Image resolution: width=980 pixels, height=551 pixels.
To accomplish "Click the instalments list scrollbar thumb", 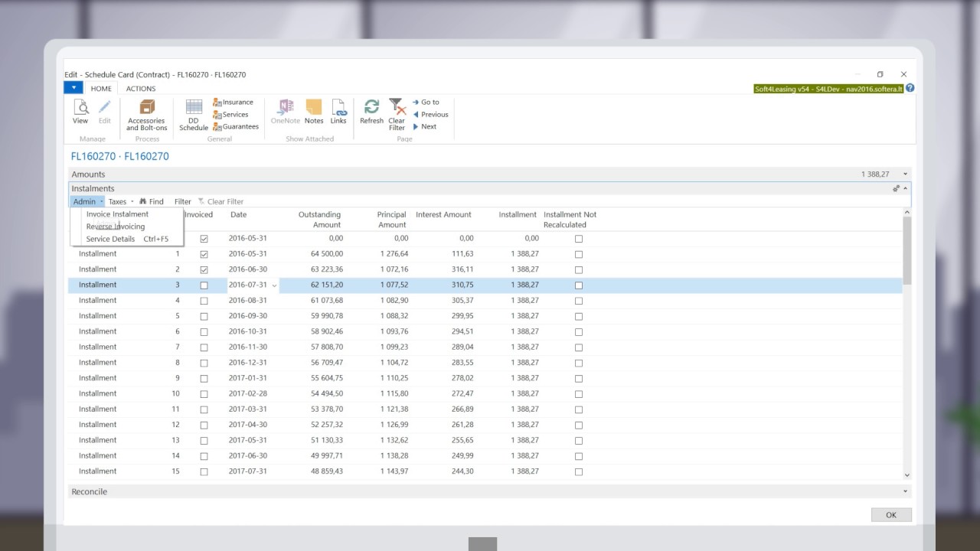I will click(907, 250).
